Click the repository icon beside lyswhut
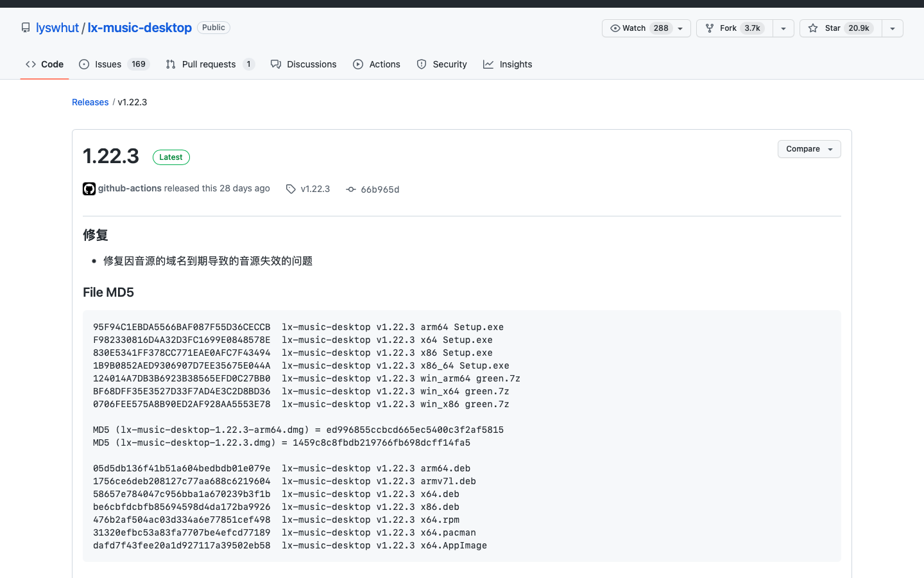This screenshot has height=578, width=924. (26, 28)
